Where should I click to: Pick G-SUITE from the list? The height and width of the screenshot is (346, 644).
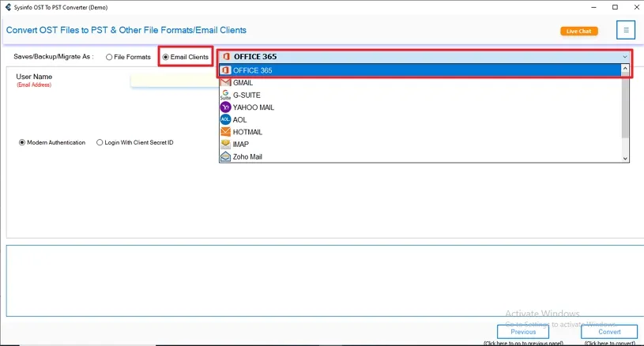pyautogui.click(x=420, y=95)
